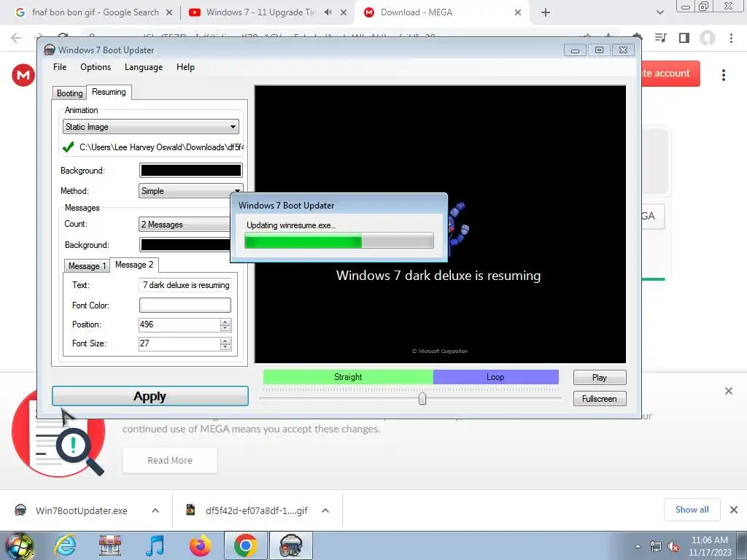This screenshot has height=560, width=747.
Task: Click the Apply button
Action: coord(150,396)
